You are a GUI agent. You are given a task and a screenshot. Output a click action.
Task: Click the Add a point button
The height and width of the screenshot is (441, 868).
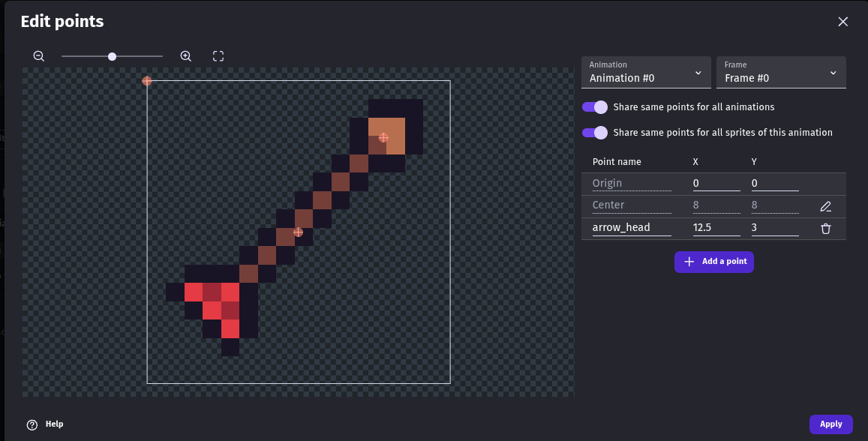coord(713,262)
